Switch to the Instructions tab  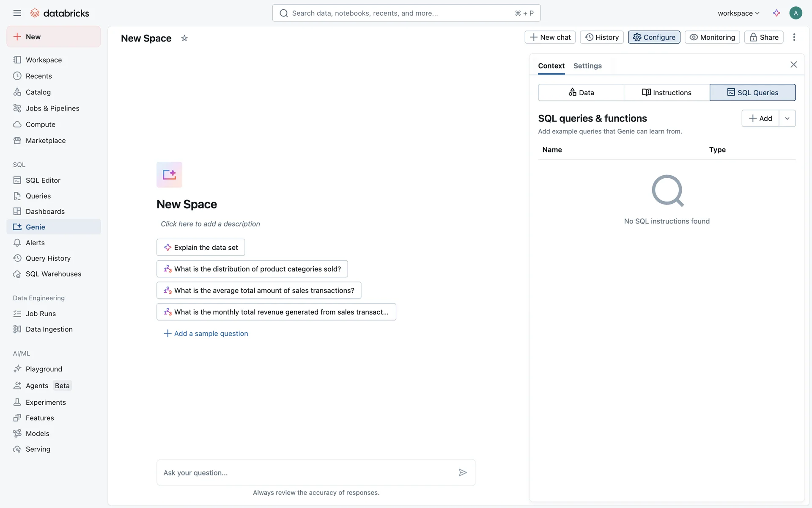tap(667, 93)
